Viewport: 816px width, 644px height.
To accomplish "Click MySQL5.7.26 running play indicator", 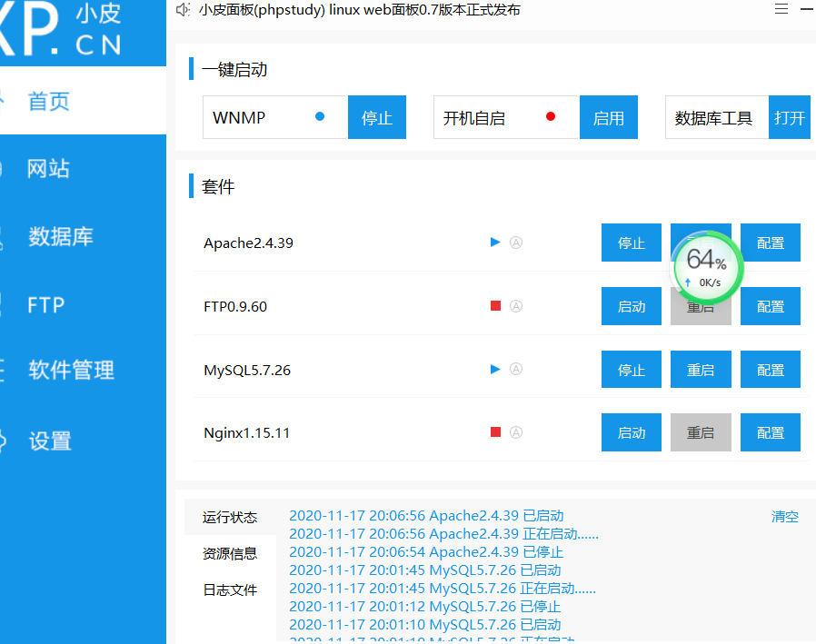I will coord(495,369).
